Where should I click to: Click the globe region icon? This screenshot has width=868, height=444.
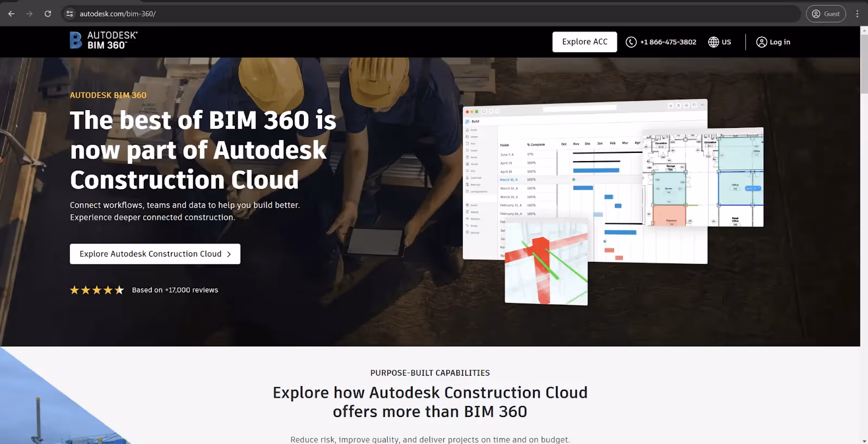click(713, 42)
